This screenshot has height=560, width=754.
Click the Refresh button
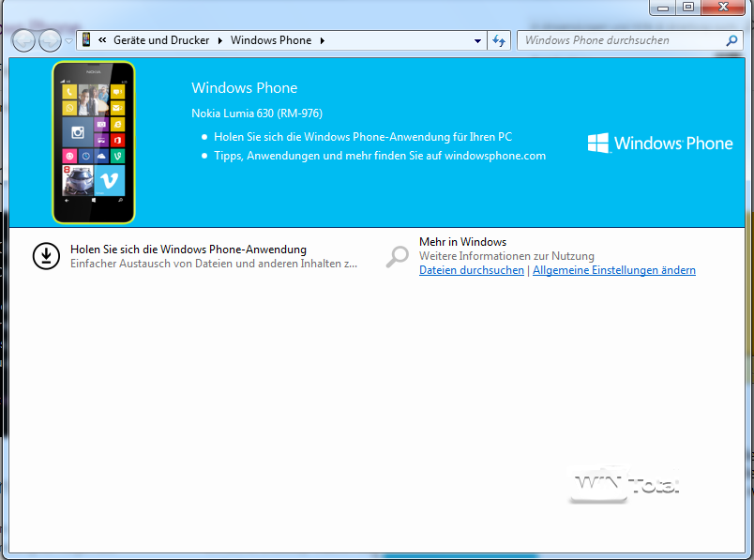[x=499, y=41]
